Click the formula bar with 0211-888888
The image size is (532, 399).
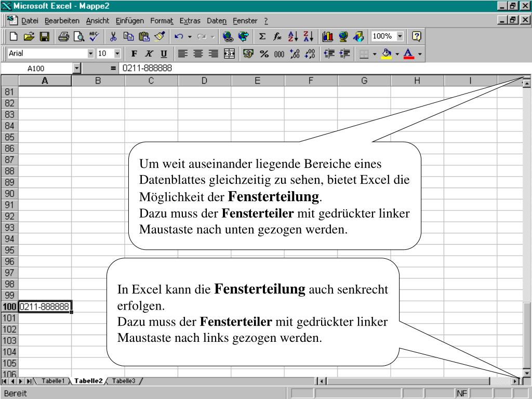click(x=324, y=68)
